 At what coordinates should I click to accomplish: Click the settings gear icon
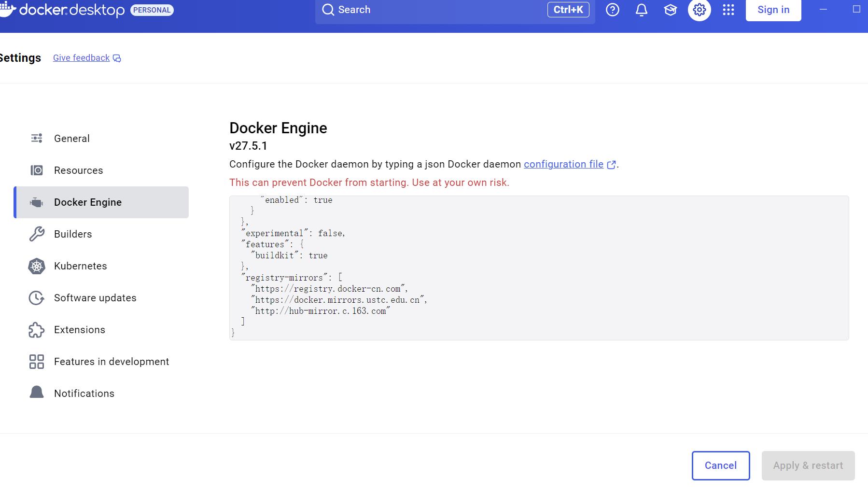click(x=699, y=10)
